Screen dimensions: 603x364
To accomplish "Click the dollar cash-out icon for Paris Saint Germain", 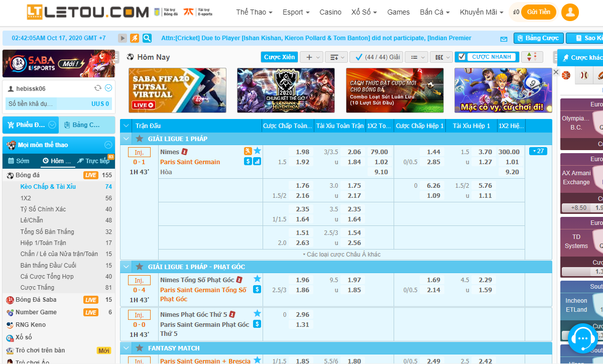I will click(248, 161).
